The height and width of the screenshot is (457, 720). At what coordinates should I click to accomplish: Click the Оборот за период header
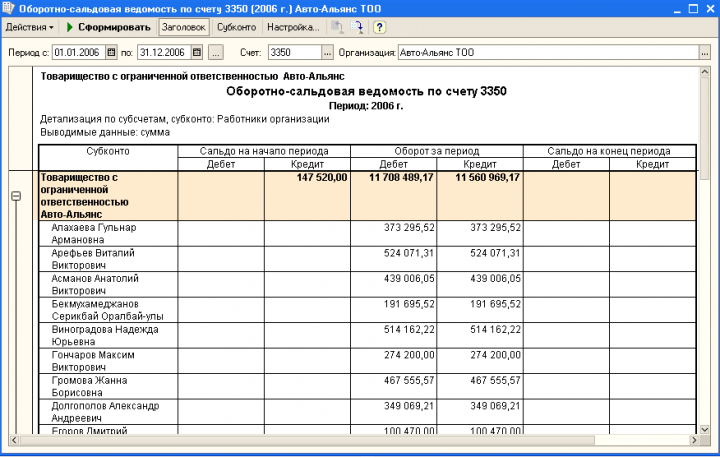point(437,151)
